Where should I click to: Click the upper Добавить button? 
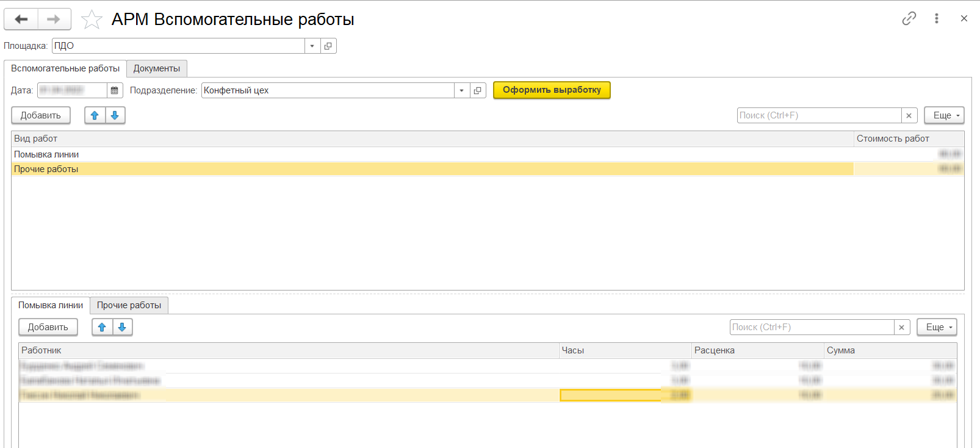[x=41, y=115]
